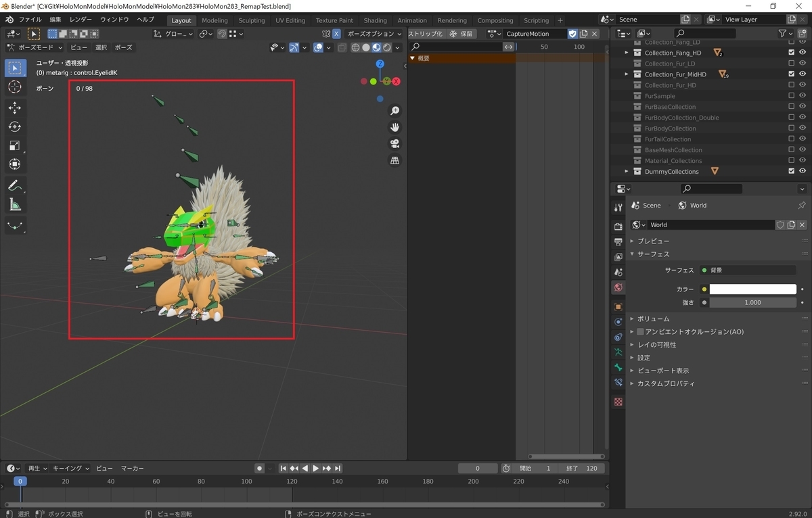
Task: Open the Armature data properties tab
Action: pos(618,352)
